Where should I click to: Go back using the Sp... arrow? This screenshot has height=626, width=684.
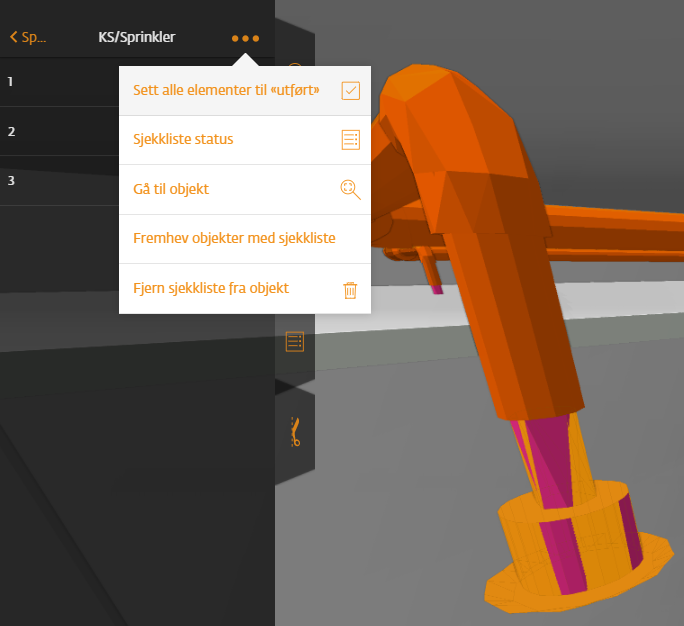tap(27, 38)
